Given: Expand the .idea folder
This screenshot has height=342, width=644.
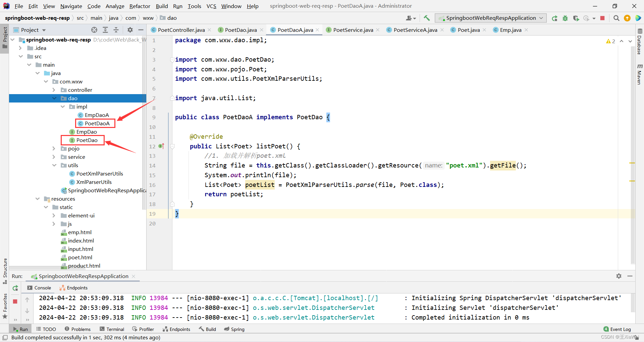Looking at the screenshot, I should tap(20, 48).
